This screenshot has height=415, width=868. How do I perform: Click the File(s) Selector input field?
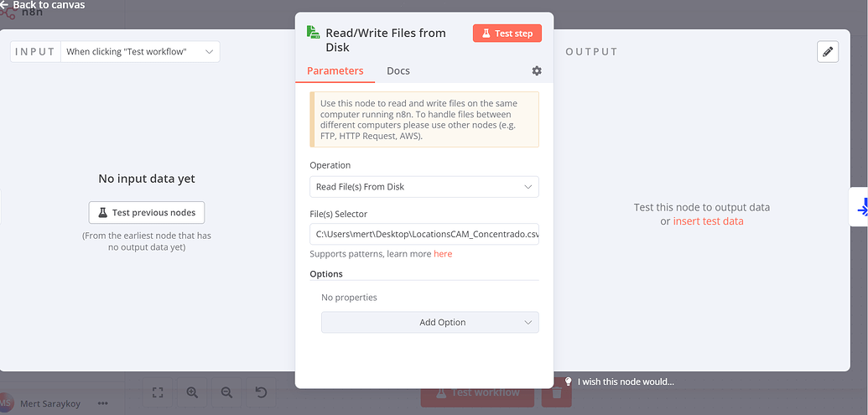424,234
